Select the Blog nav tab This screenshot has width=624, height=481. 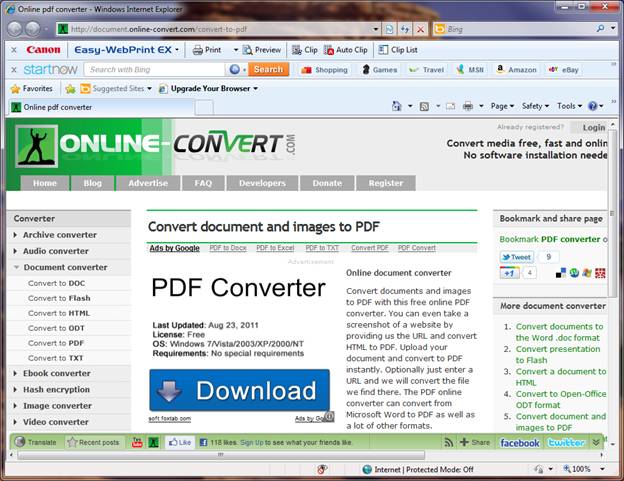pos(92,183)
